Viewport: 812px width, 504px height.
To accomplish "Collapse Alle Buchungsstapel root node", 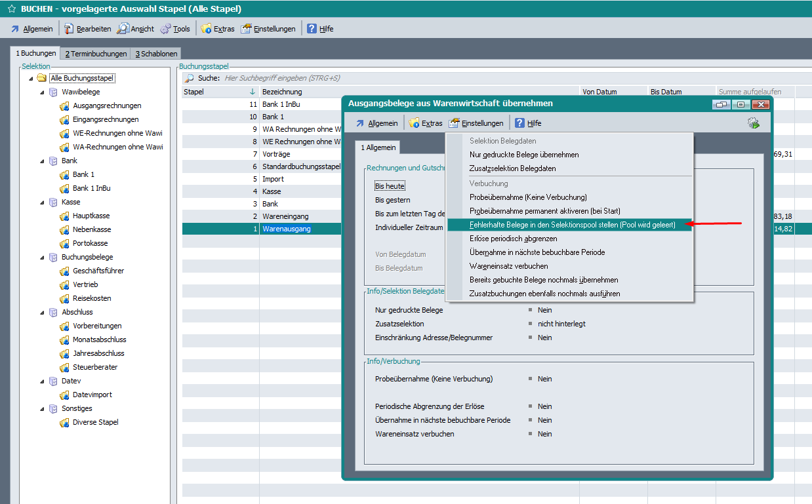I will click(31, 79).
